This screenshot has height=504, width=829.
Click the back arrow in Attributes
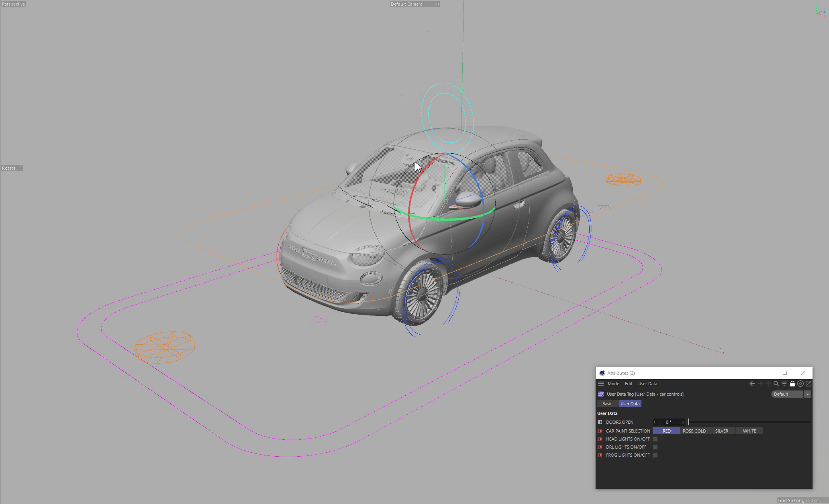(752, 384)
